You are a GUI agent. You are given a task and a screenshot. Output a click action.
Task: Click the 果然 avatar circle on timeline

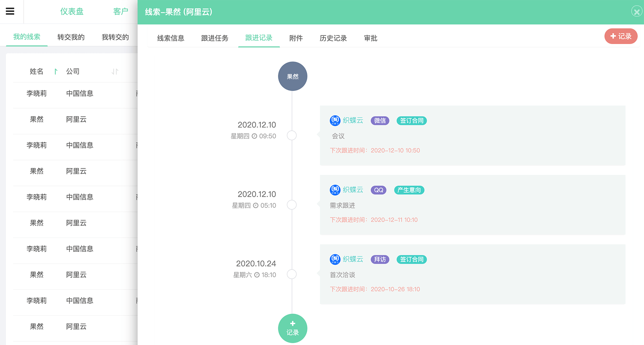(x=292, y=76)
